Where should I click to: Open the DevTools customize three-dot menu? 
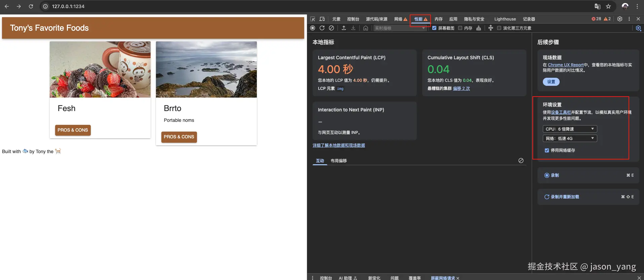[629, 19]
